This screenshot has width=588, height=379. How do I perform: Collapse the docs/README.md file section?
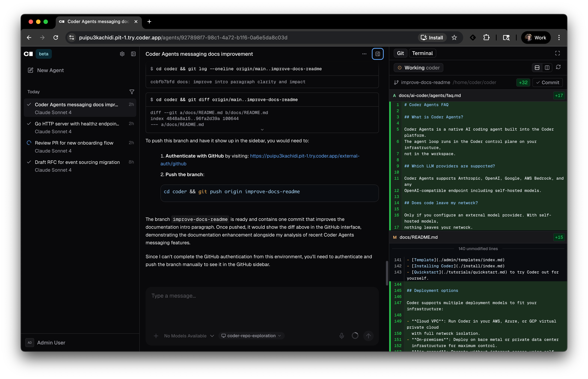coord(478,237)
